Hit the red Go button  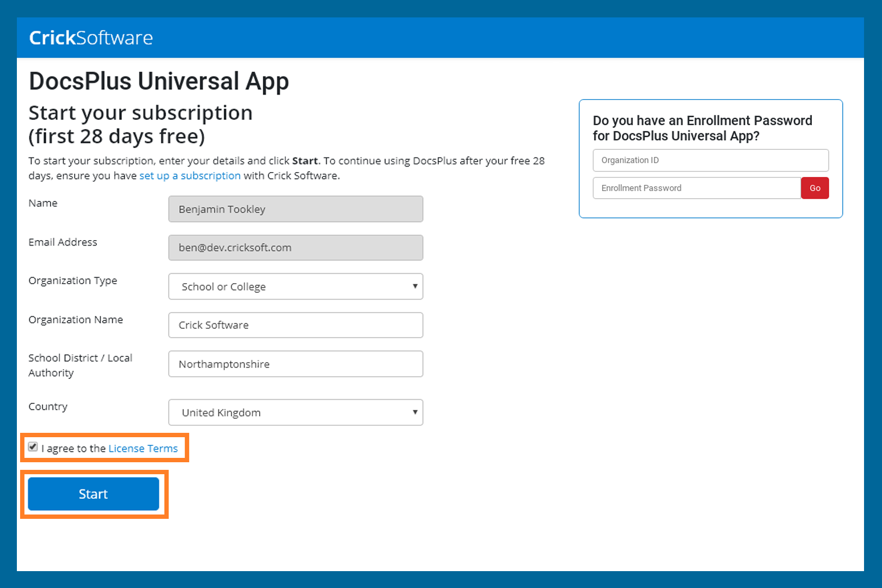814,188
